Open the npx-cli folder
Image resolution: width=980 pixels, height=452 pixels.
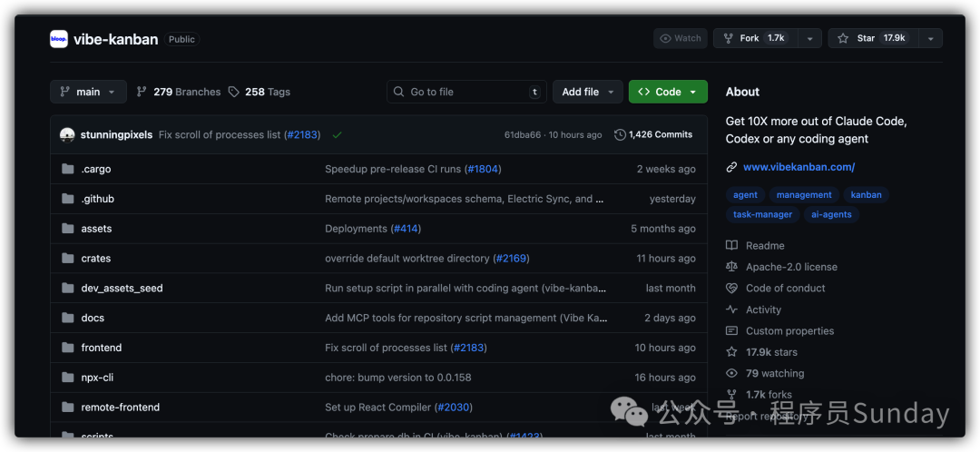click(x=97, y=378)
